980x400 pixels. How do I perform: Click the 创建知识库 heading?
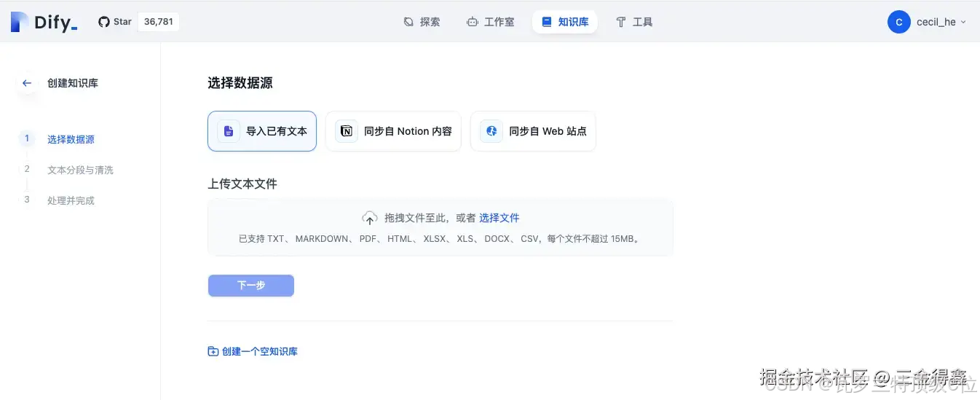pos(73,83)
